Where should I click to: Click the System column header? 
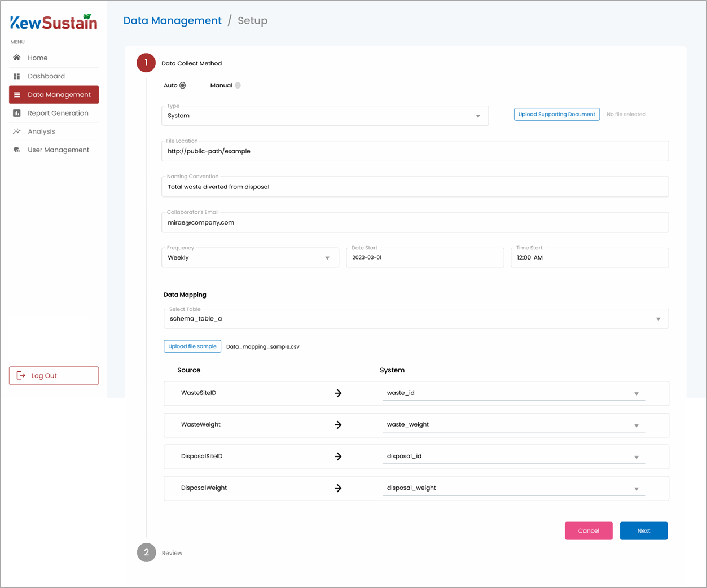click(x=392, y=371)
